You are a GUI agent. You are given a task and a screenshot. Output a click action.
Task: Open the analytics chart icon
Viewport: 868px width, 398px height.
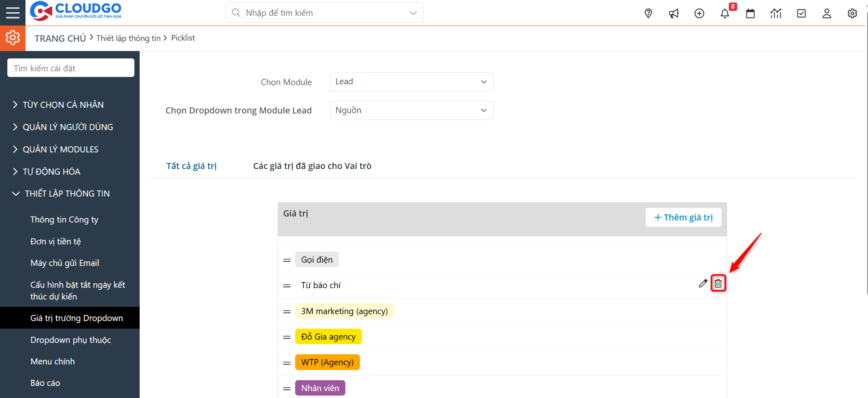click(776, 13)
